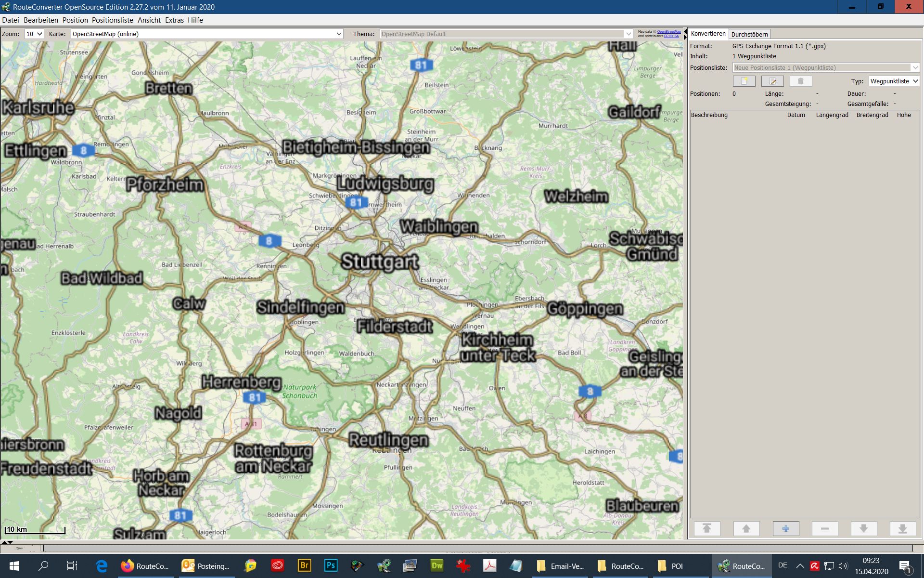Click Stuttgart label on the map
Image resolution: width=924 pixels, height=578 pixels.
click(380, 262)
